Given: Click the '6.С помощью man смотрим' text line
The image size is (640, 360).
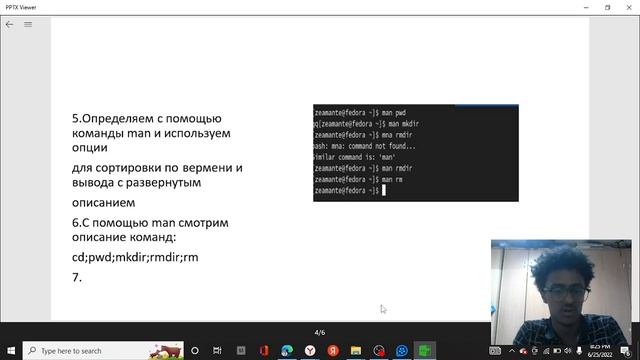Looking at the screenshot, I should (x=150, y=223).
